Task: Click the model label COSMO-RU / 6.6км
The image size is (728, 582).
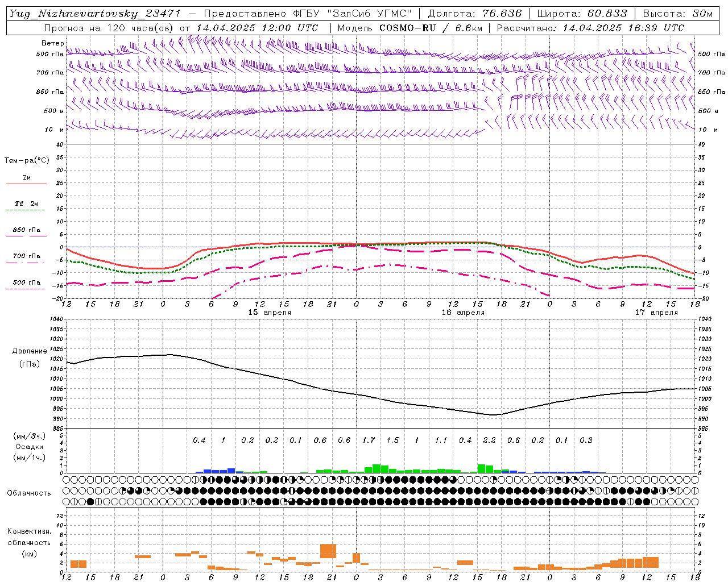Action: 431,28
